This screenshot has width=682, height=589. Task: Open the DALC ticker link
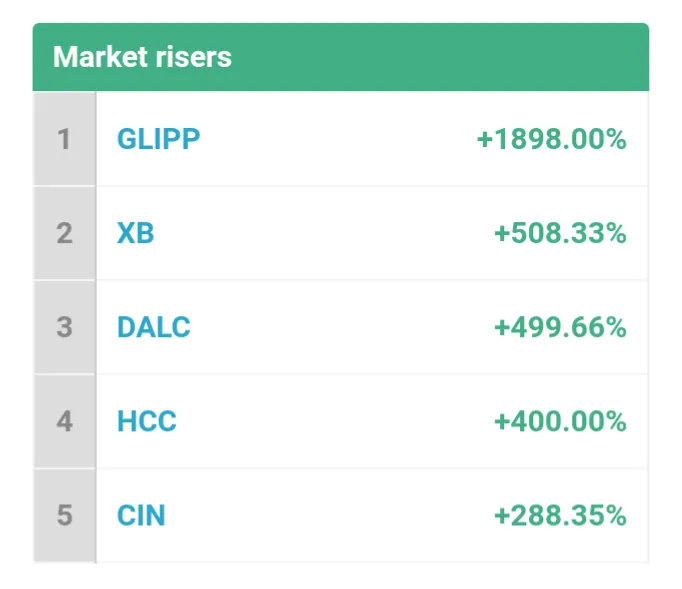[x=154, y=327]
